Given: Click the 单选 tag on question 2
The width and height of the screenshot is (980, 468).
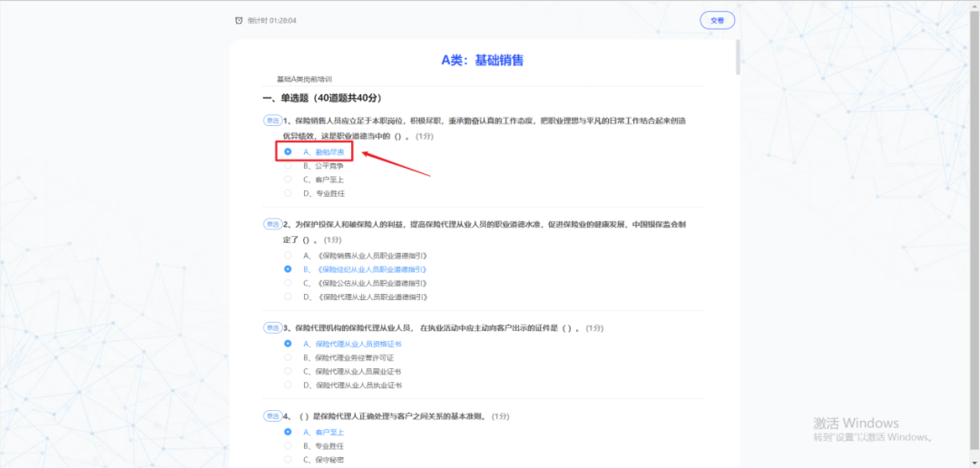Looking at the screenshot, I should [272, 224].
